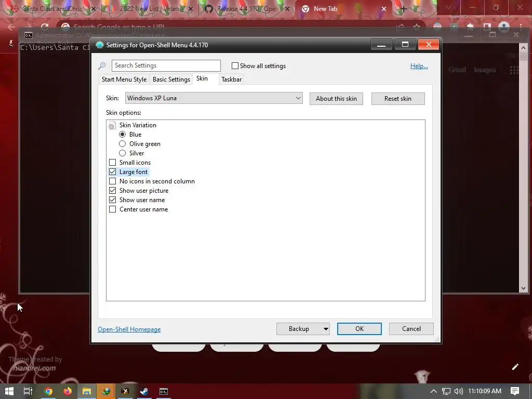Screen dimensions: 532x399
Task: Click the Skin Variation group icon
Action: point(112,126)
